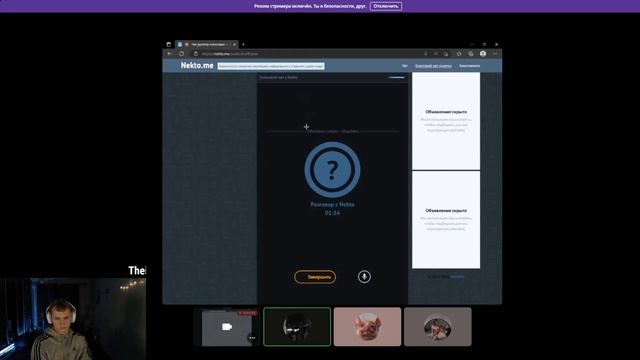Click the question mark avatar circle
Image resolution: width=640 pixels, height=360 pixels.
click(332, 169)
